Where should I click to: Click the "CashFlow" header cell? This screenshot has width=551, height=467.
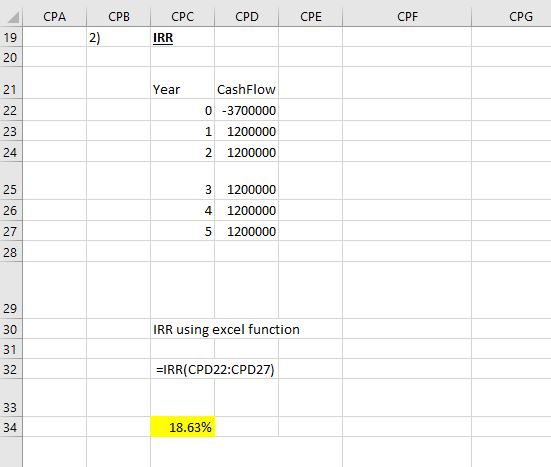coord(246,83)
